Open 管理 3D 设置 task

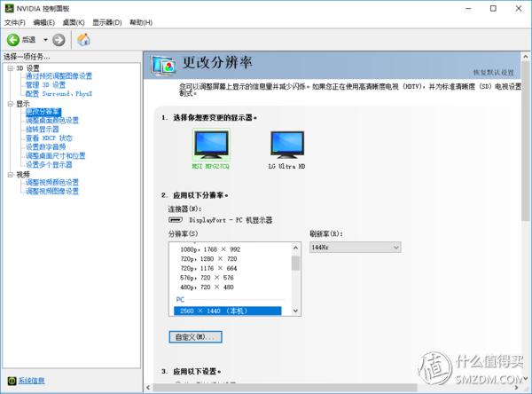click(x=45, y=85)
